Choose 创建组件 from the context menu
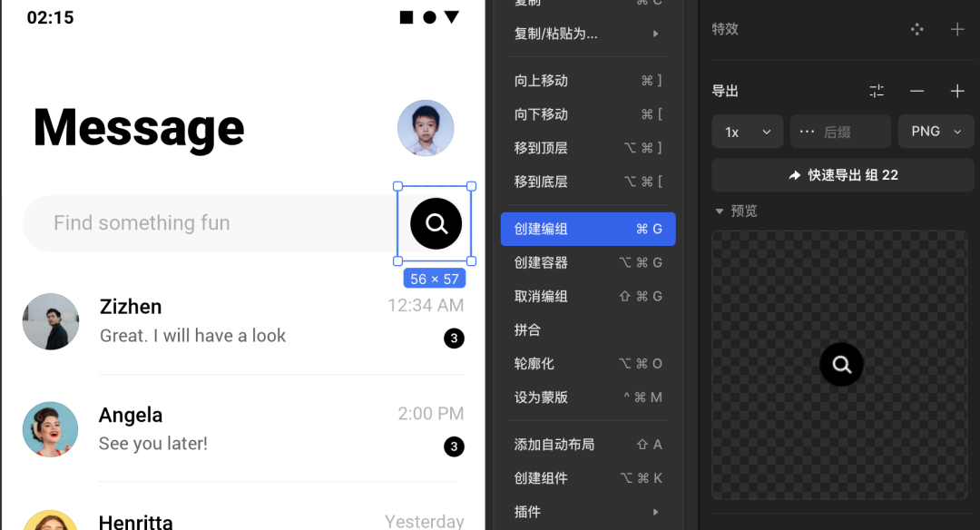980x530 pixels. click(587, 478)
